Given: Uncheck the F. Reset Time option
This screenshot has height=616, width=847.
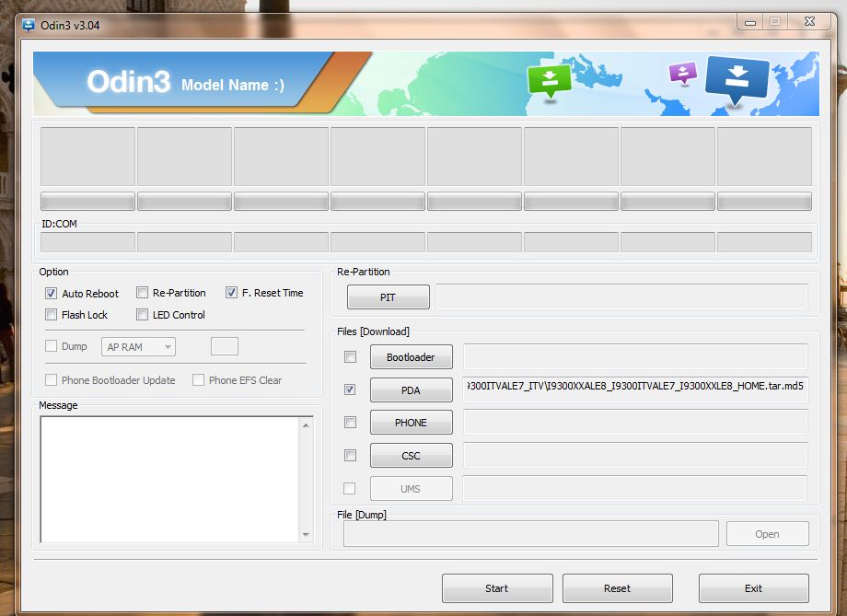Looking at the screenshot, I should (231, 293).
